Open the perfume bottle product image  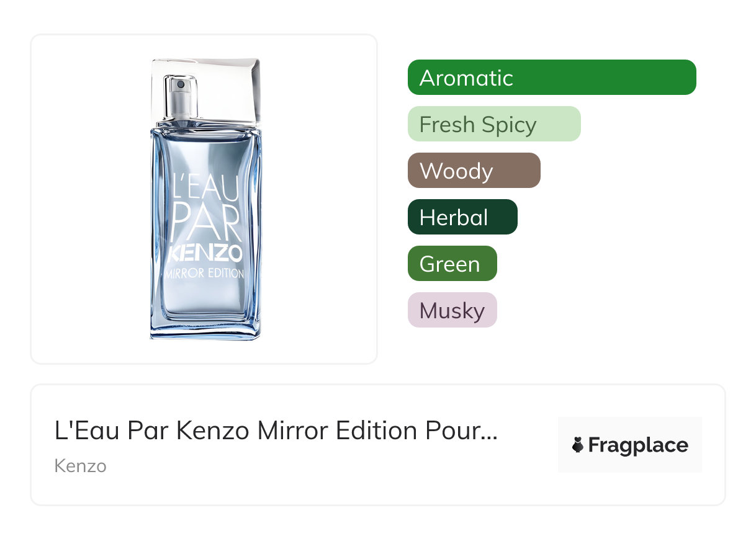pos(205,199)
